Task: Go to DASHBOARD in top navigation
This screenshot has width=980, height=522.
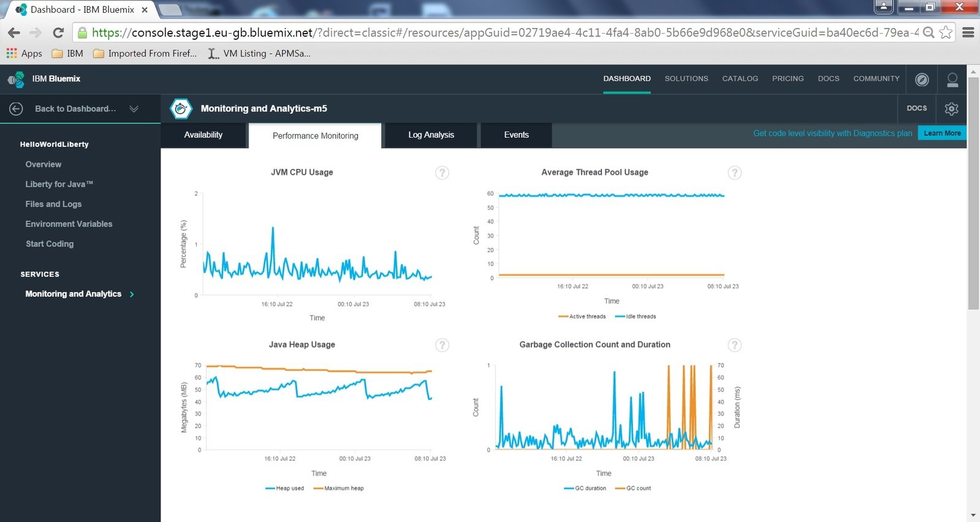Action: click(x=627, y=79)
